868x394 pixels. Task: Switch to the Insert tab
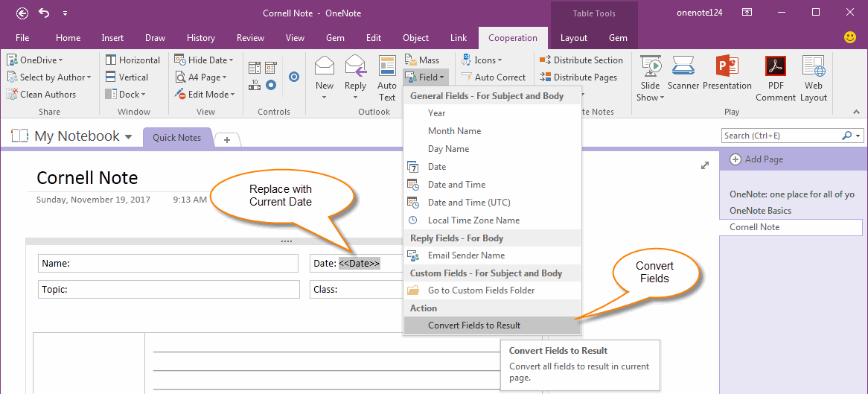(112, 38)
